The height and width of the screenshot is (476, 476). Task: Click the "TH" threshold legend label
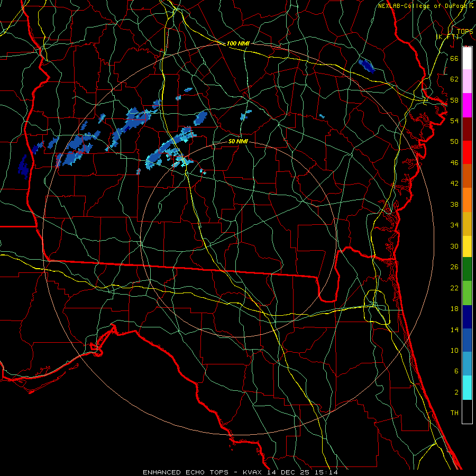tap(454, 413)
